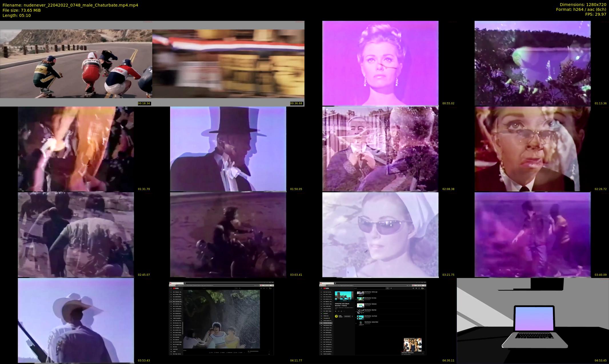Image resolution: width=609 pixels, height=364 pixels.
Task: Click the voice search microphone on the playlist page
Action: click(x=391, y=288)
